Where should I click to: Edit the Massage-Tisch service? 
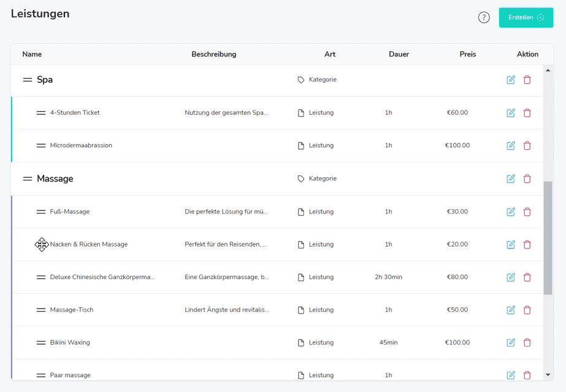511,310
